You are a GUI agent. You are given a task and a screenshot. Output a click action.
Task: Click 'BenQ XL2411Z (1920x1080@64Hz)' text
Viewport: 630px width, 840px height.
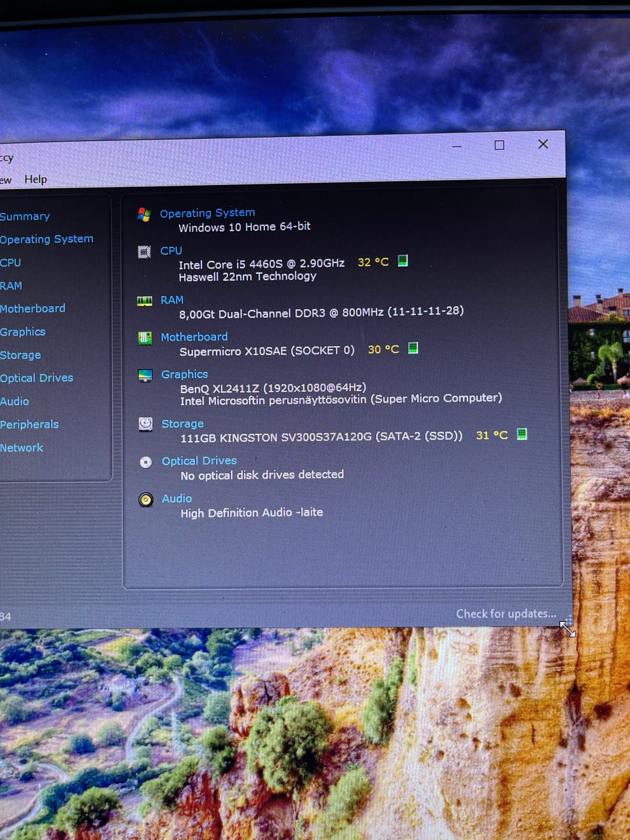coord(273,388)
